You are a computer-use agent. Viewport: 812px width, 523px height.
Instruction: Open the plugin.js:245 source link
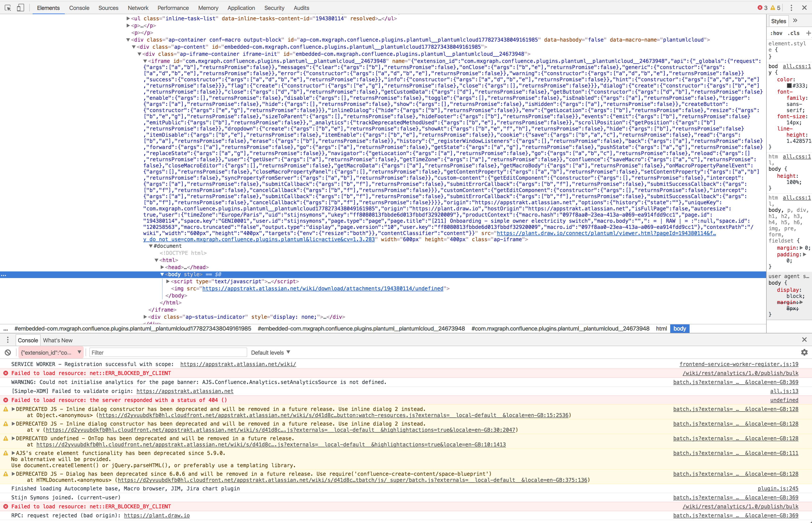tap(778, 488)
